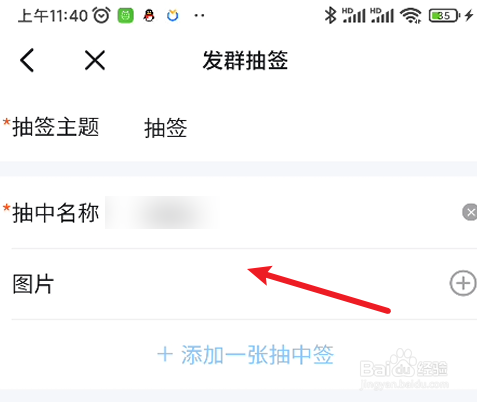Tap the Bluetooth status icon
The height and width of the screenshot is (402, 477).
(330, 16)
